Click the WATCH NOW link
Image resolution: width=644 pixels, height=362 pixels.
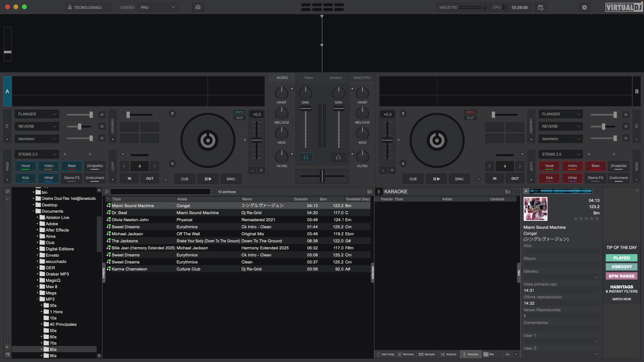pos(621,299)
